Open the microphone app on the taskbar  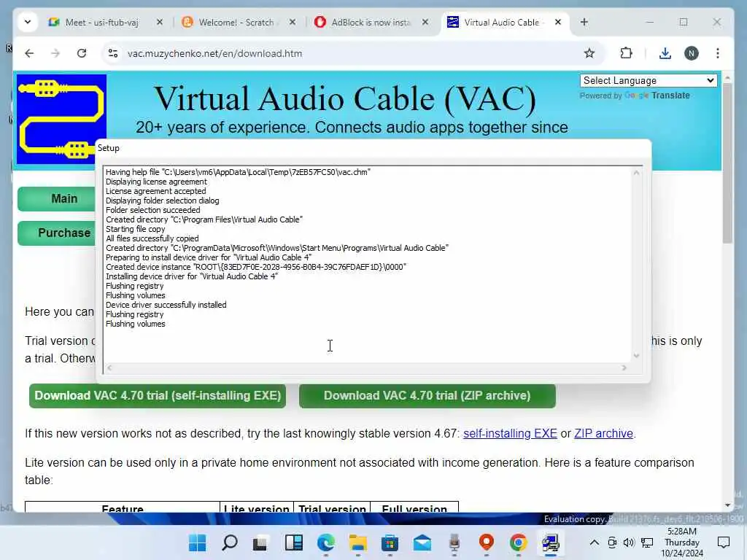pyautogui.click(x=454, y=542)
